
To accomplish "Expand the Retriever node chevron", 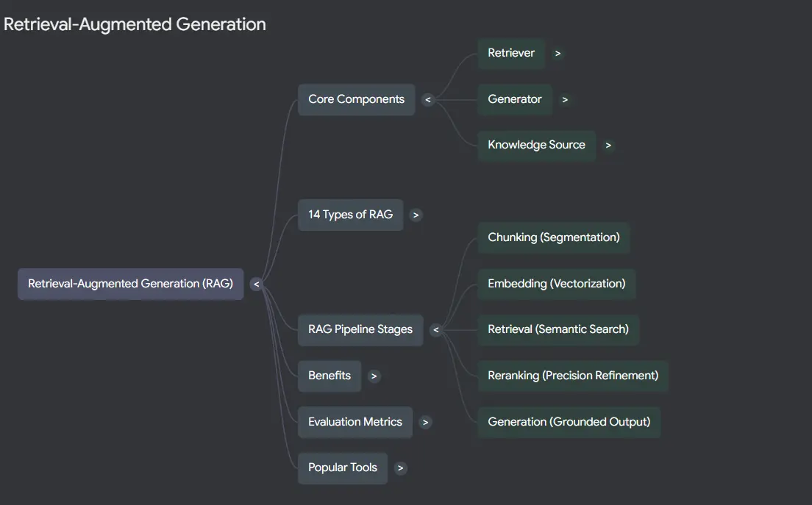I will click(558, 54).
